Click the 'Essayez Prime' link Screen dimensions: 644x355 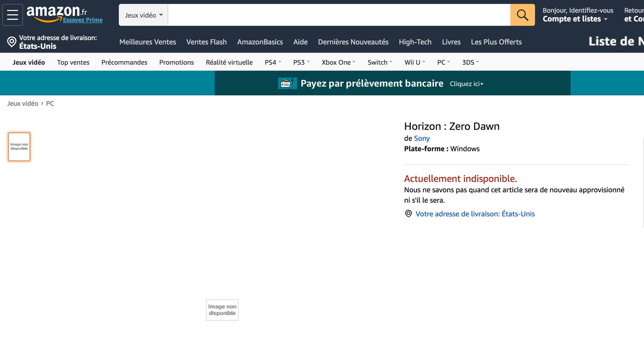click(83, 20)
